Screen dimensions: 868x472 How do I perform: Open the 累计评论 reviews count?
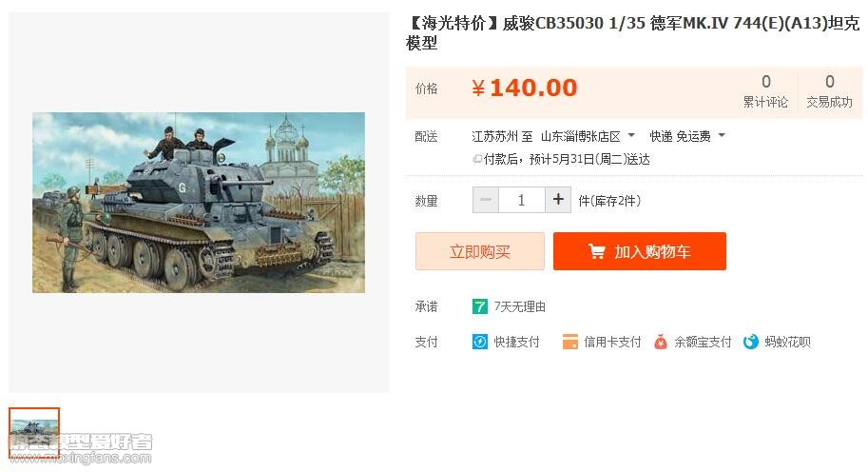765,92
